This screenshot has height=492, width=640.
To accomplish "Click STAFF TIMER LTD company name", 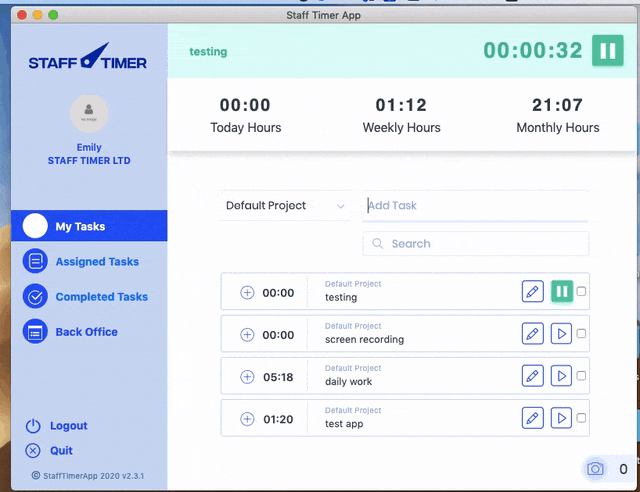I will (x=89, y=160).
